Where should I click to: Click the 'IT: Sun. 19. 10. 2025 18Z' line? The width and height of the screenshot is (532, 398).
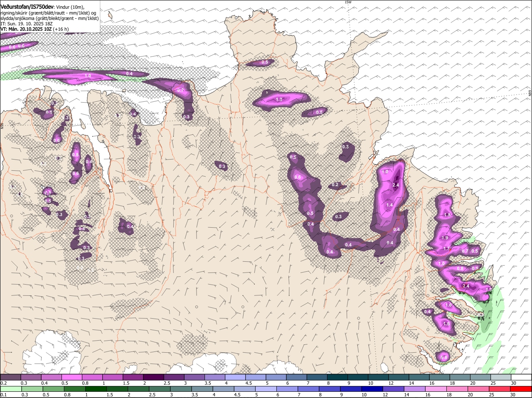pyautogui.click(x=27, y=24)
